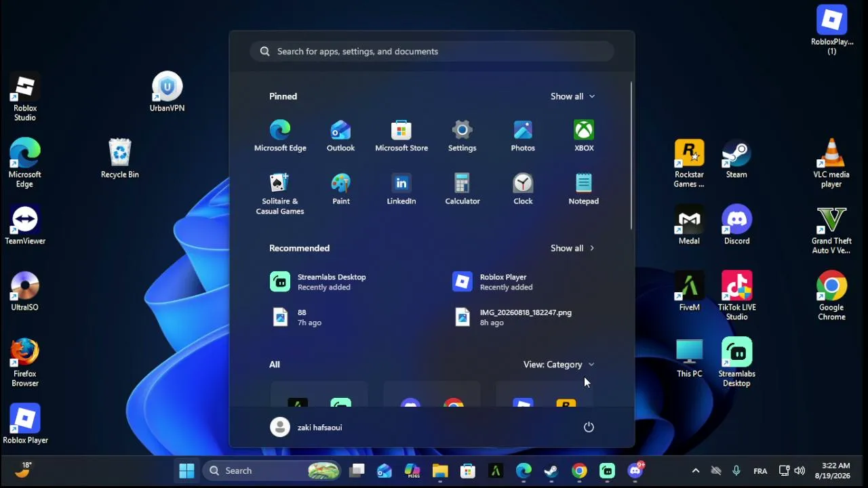
Task: Open pinned Microsoft Edge in Start menu
Action: pyautogui.click(x=280, y=136)
